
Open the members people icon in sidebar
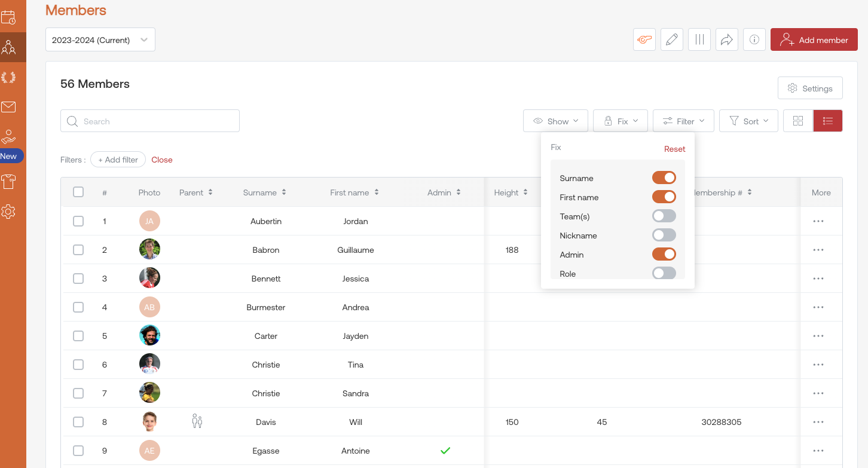point(8,47)
